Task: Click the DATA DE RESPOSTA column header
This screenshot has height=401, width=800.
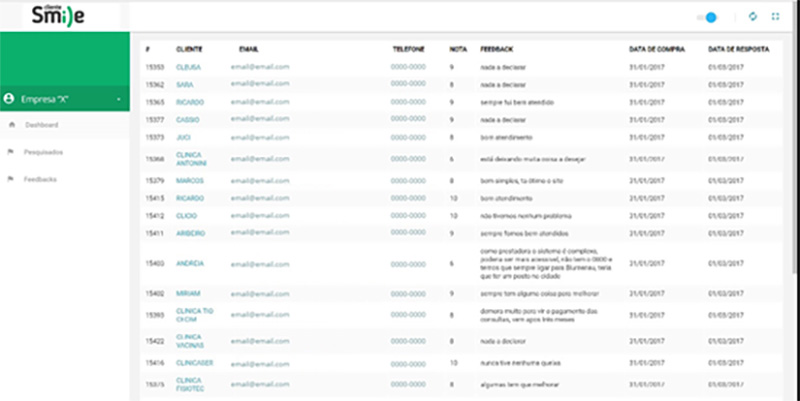Action: (739, 49)
